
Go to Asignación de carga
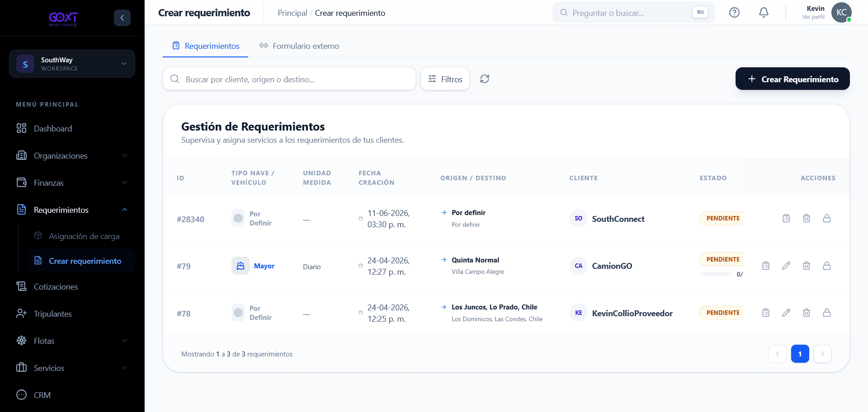coord(81,236)
